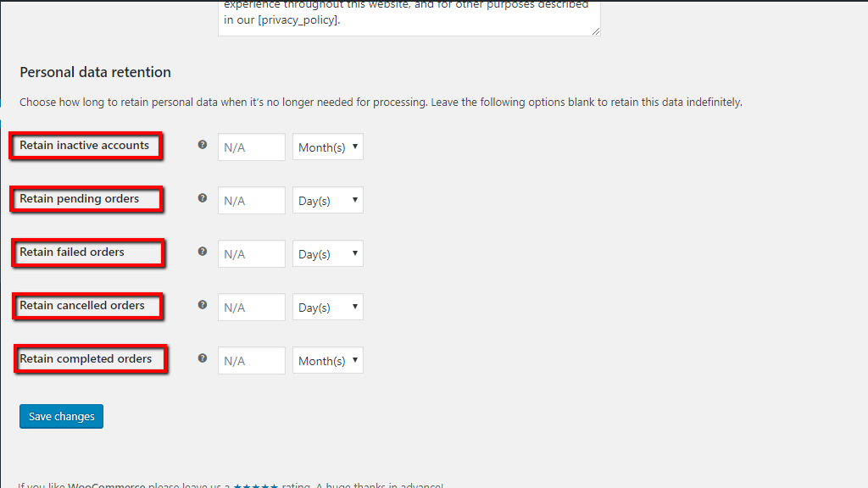The height and width of the screenshot is (488, 868).
Task: Open the Retain cancelled orders help tooltip
Action: click(202, 305)
